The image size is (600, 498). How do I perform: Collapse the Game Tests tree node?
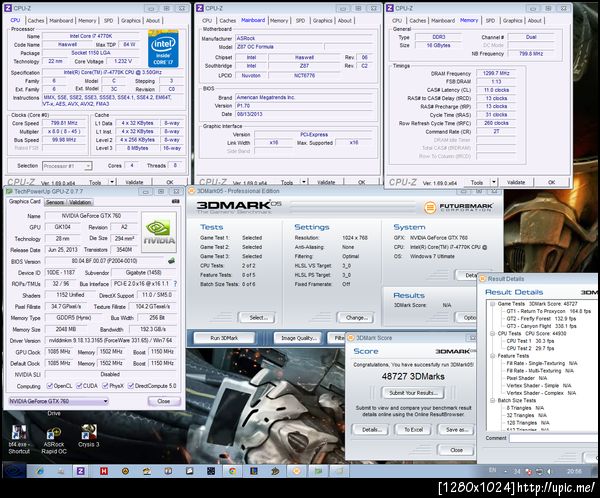pyautogui.click(x=492, y=304)
